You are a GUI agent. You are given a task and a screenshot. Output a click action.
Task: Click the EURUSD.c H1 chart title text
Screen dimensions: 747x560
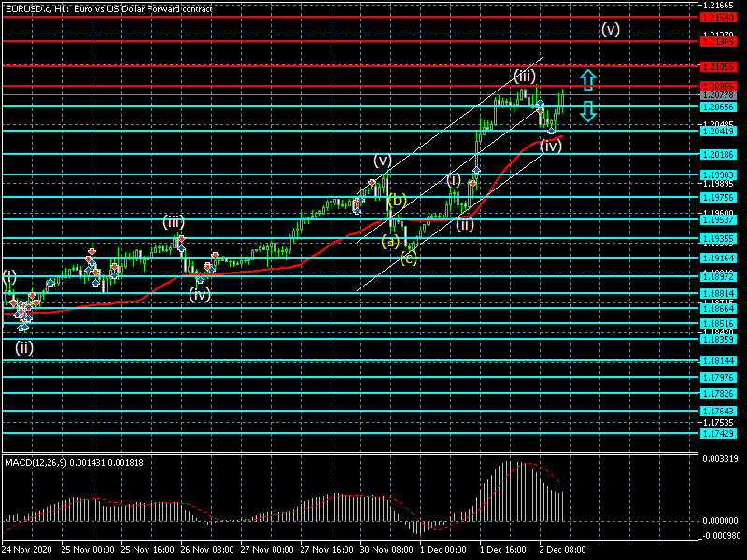[x=108, y=8]
